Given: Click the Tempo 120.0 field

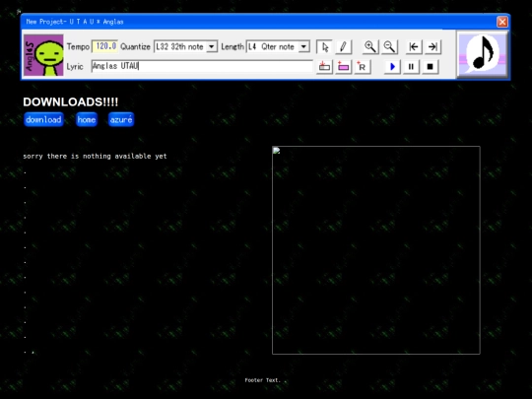Looking at the screenshot, I should 104,46.
